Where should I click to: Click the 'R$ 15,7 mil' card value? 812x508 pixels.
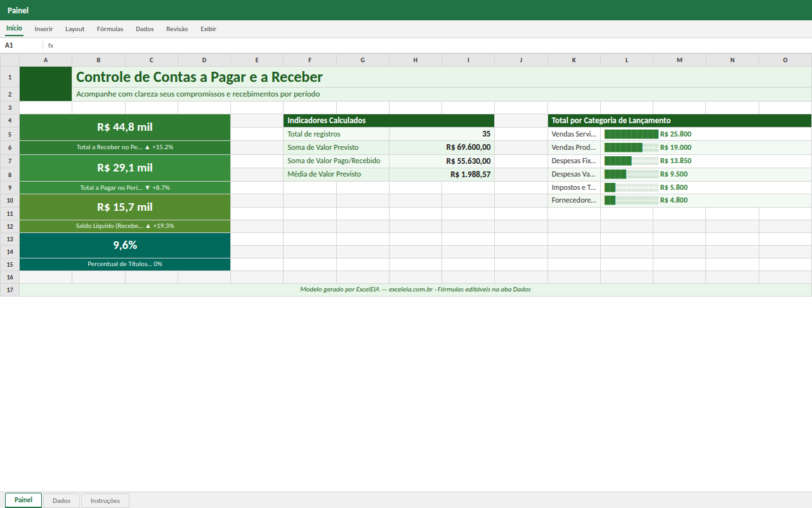[x=125, y=207]
